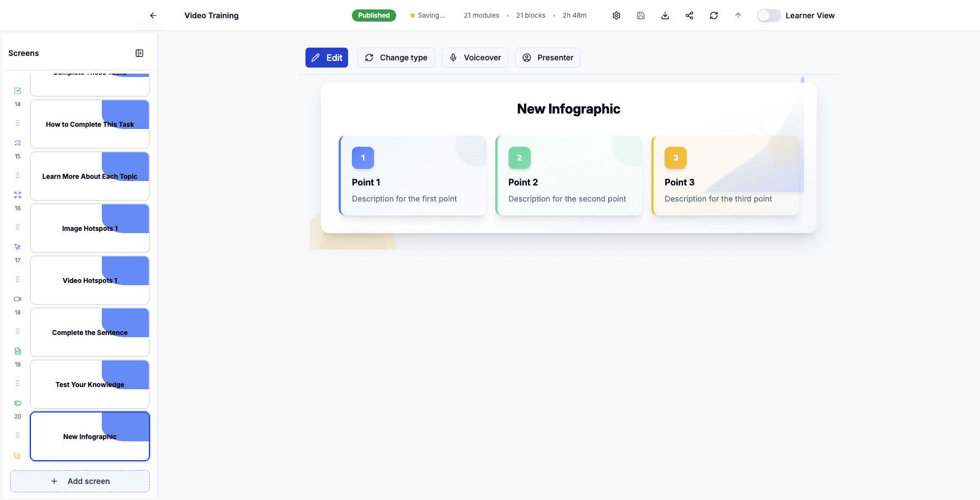Click the expand arrows icon near screen 16
This screenshot has height=500, width=980.
tap(17, 195)
